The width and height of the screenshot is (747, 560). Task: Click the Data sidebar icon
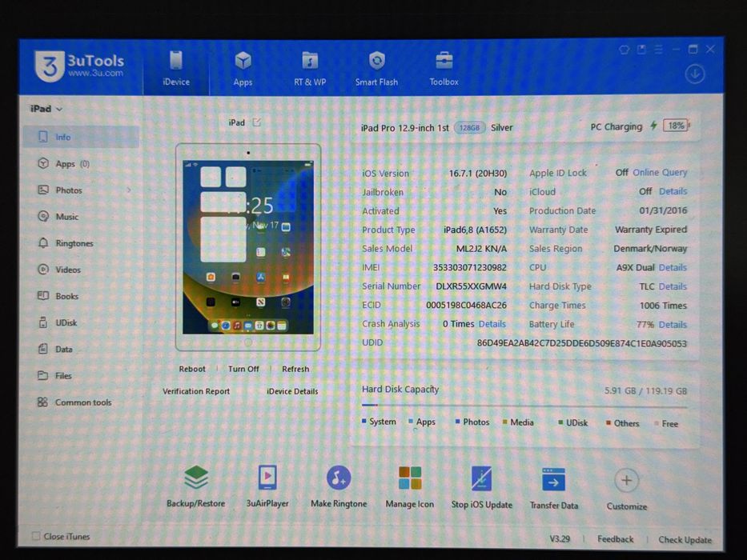click(43, 349)
